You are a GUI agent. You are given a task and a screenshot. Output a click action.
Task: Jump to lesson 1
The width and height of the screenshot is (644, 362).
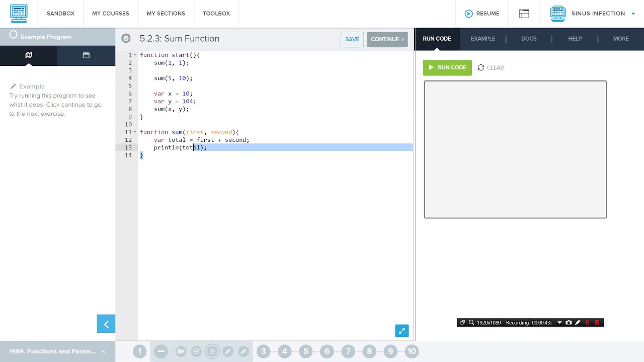pyautogui.click(x=140, y=351)
